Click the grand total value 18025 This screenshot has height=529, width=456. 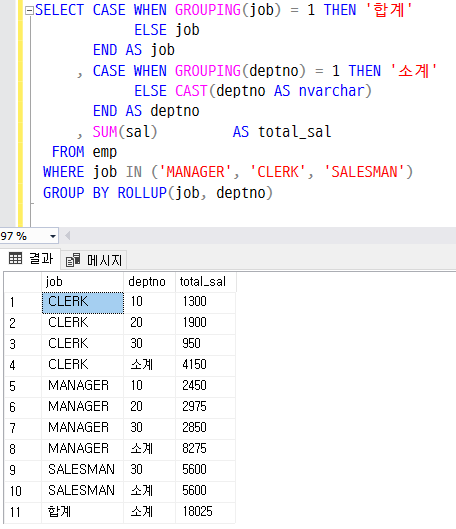(205, 512)
